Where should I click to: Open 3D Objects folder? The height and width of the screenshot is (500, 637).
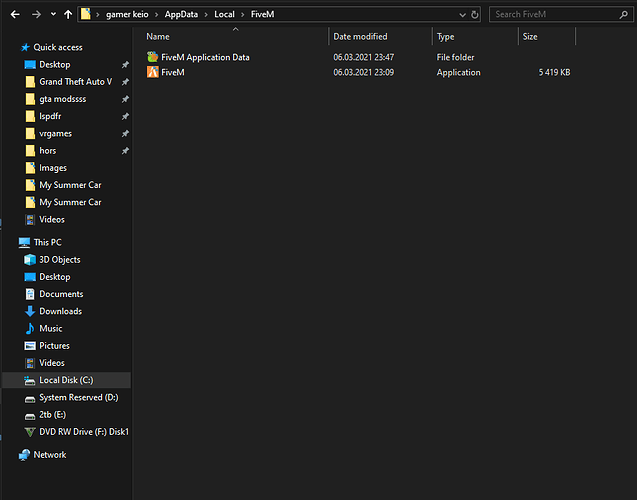(x=60, y=260)
